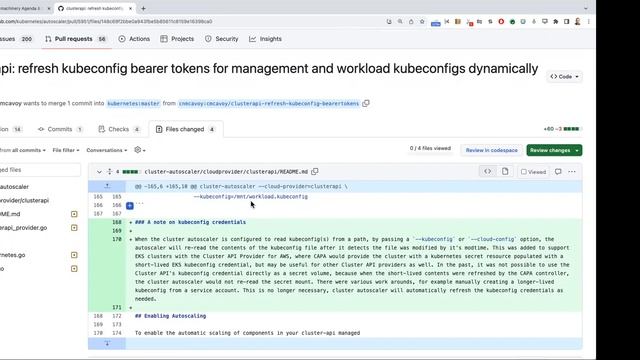Screen dimensions: 640x360
Task: Open README.md more options menu
Action: point(571,172)
